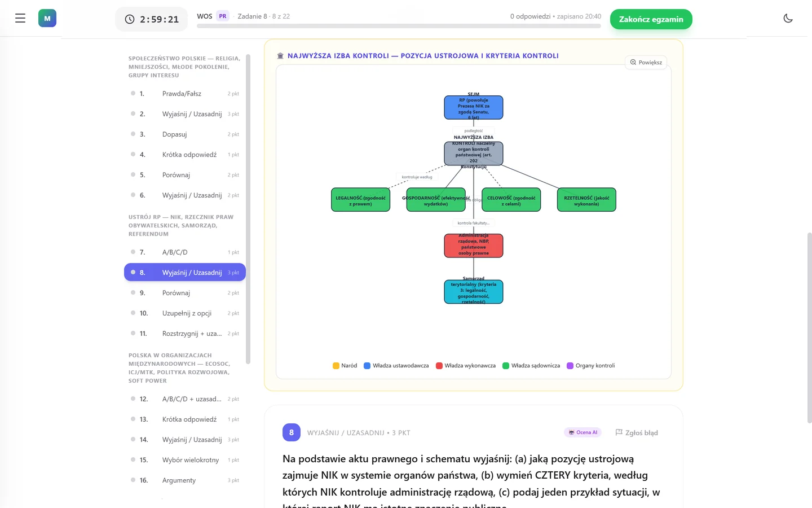812x508 pixels.
Task: Click the CELOWOŚĆ green node
Action: pyautogui.click(x=511, y=200)
